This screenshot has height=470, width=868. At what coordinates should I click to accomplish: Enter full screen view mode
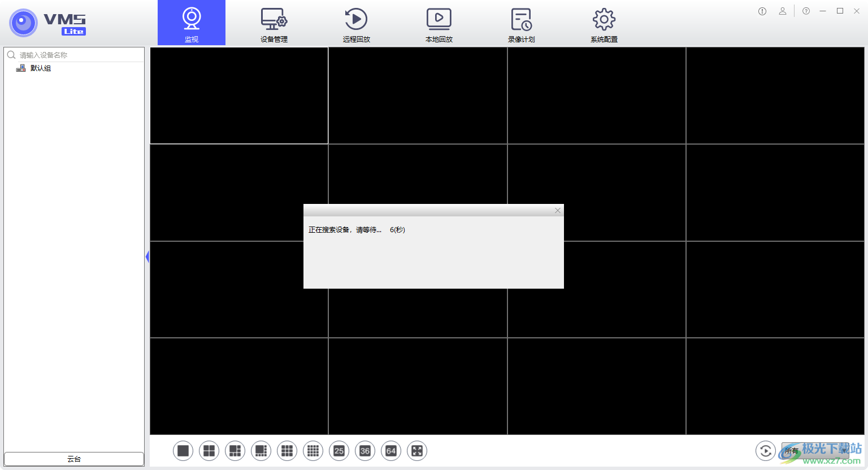[417, 451]
